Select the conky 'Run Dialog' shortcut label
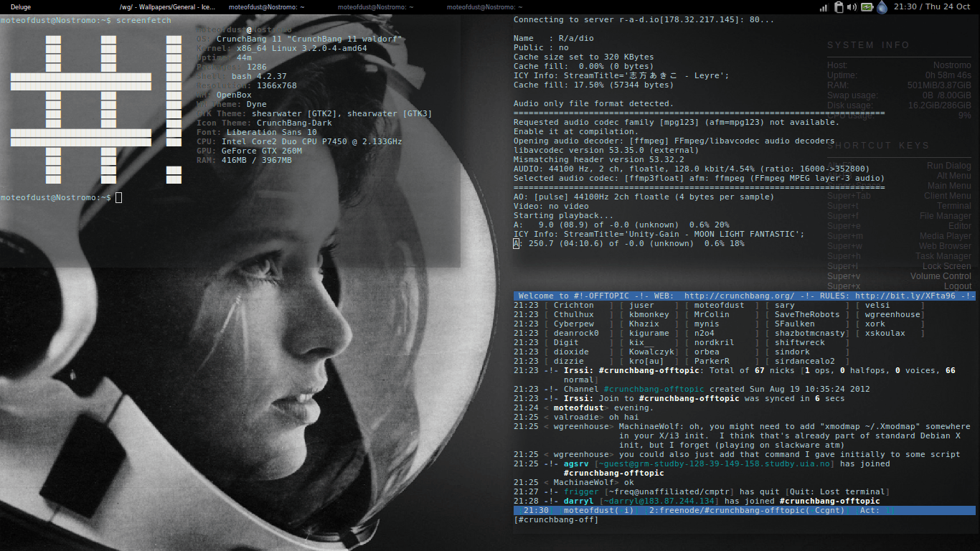 pos(949,166)
